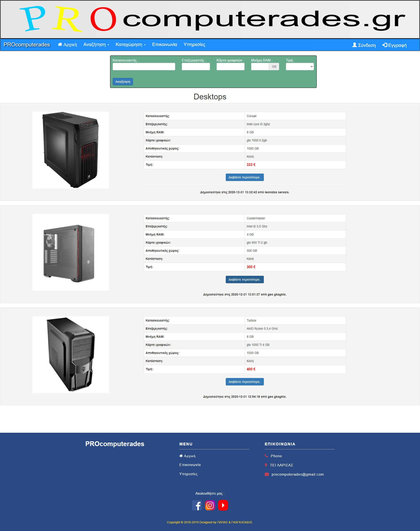Click the Σύνδεση user login link
The image size is (420, 531).
[x=364, y=45]
